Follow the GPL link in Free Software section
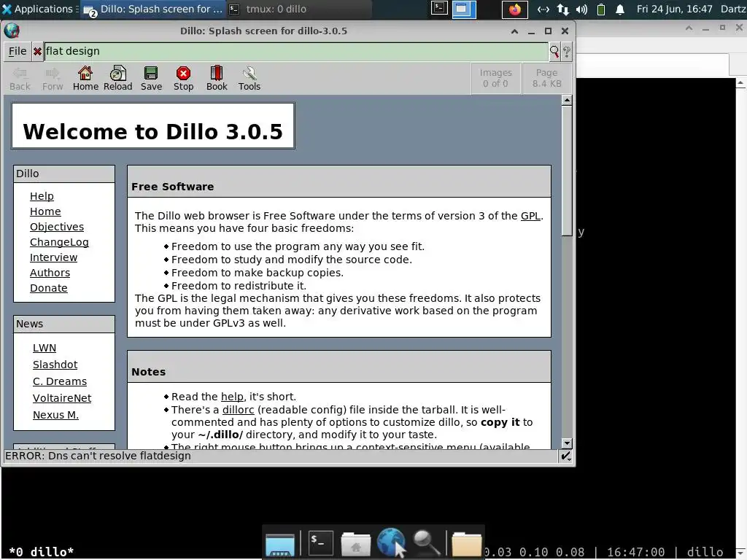 pyautogui.click(x=530, y=216)
